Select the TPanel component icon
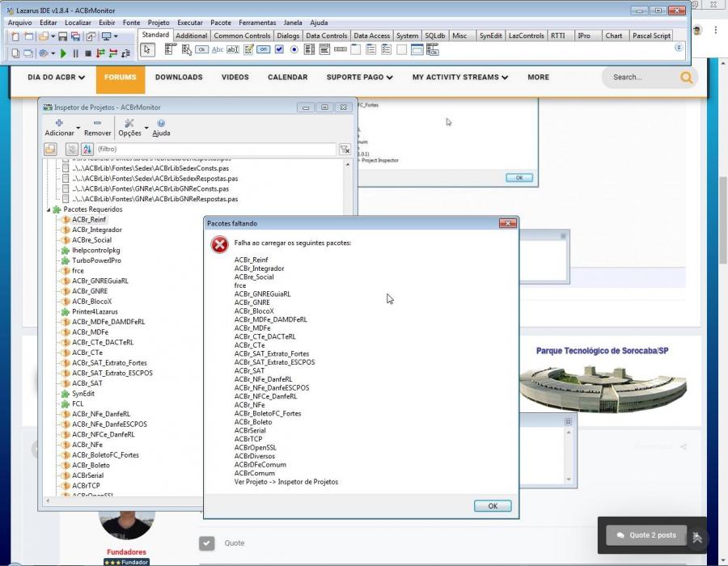 click(401, 49)
